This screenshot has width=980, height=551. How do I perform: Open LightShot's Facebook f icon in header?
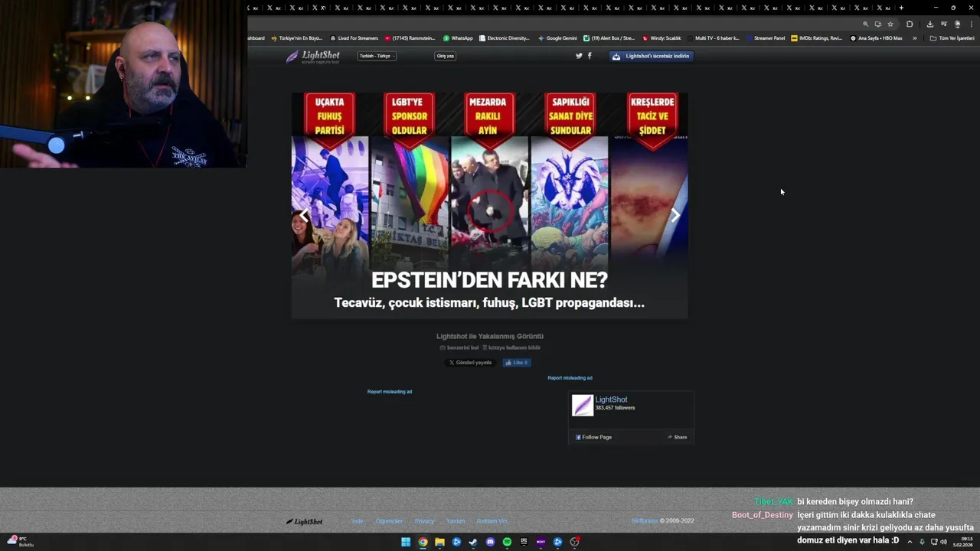[x=590, y=56]
